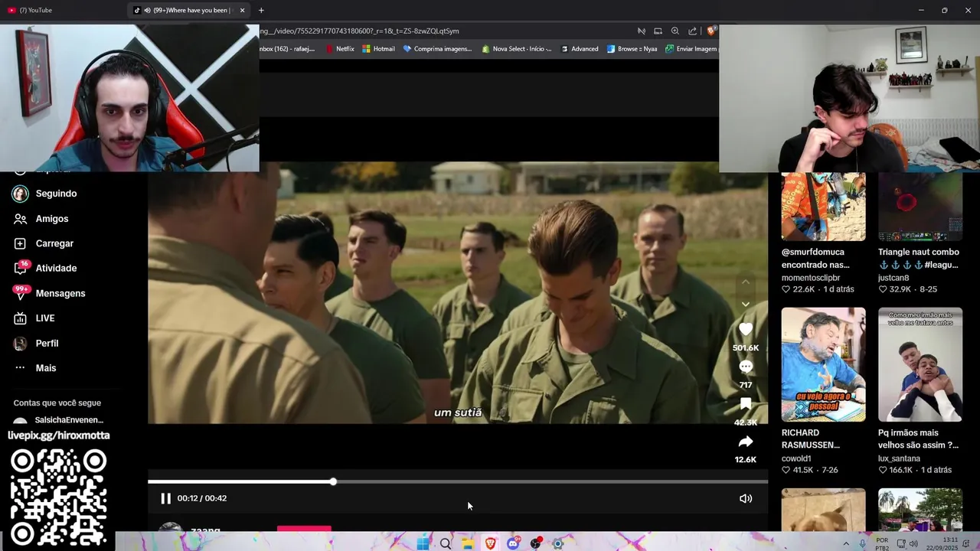The width and height of the screenshot is (980, 551).
Task: Open the Nova Select bookmark
Action: (516, 49)
